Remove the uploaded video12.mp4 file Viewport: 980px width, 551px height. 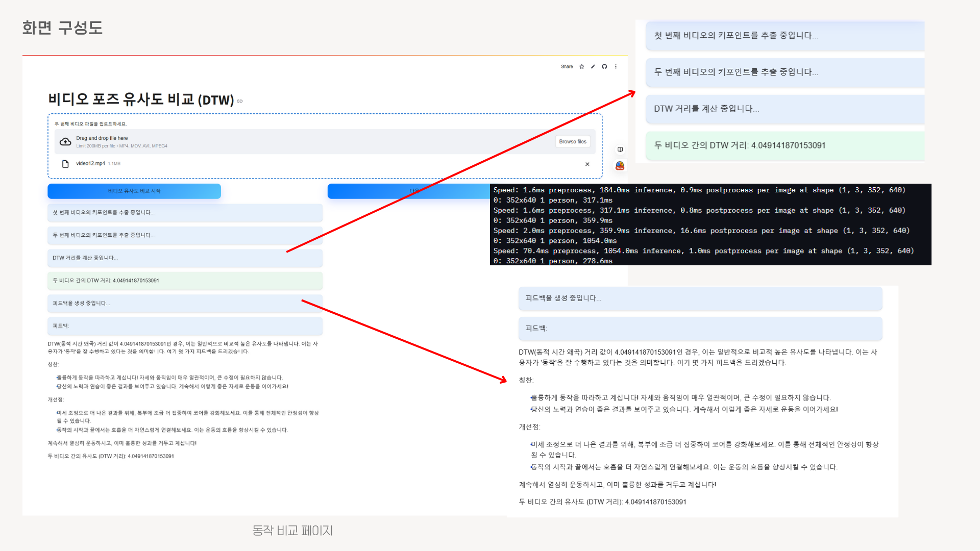point(587,164)
